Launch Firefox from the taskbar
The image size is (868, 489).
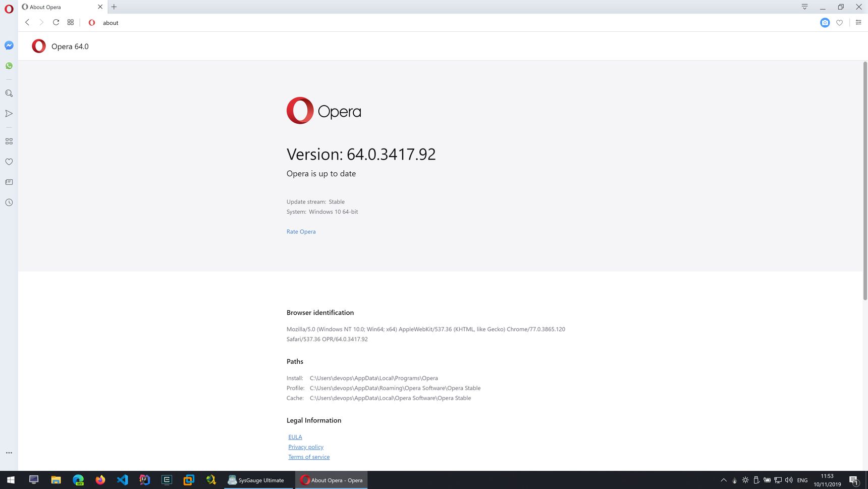[x=100, y=480]
